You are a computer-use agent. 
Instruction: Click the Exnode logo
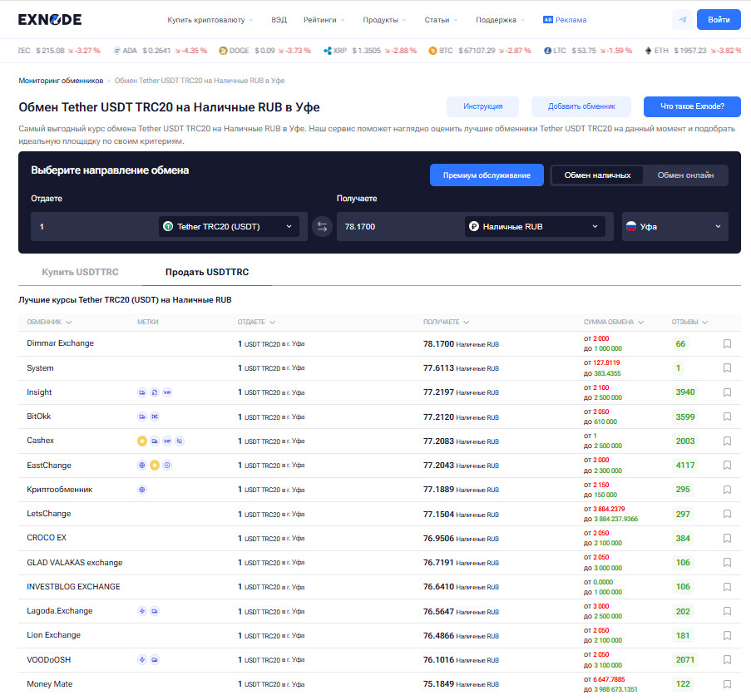pos(50,20)
